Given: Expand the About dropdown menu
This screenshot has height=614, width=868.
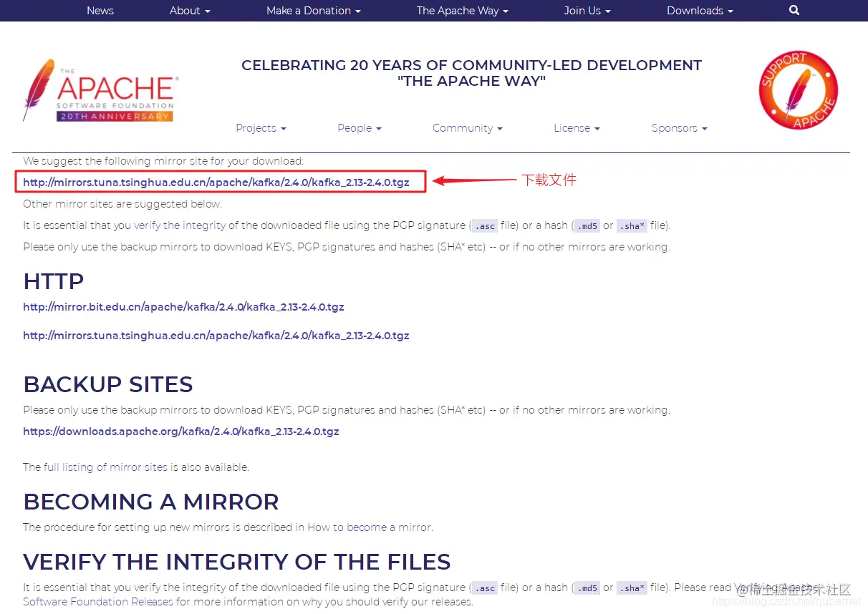Looking at the screenshot, I should pos(190,11).
